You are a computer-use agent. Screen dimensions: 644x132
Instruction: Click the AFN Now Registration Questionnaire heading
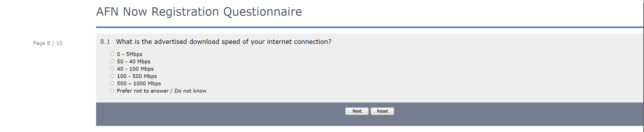(x=199, y=12)
